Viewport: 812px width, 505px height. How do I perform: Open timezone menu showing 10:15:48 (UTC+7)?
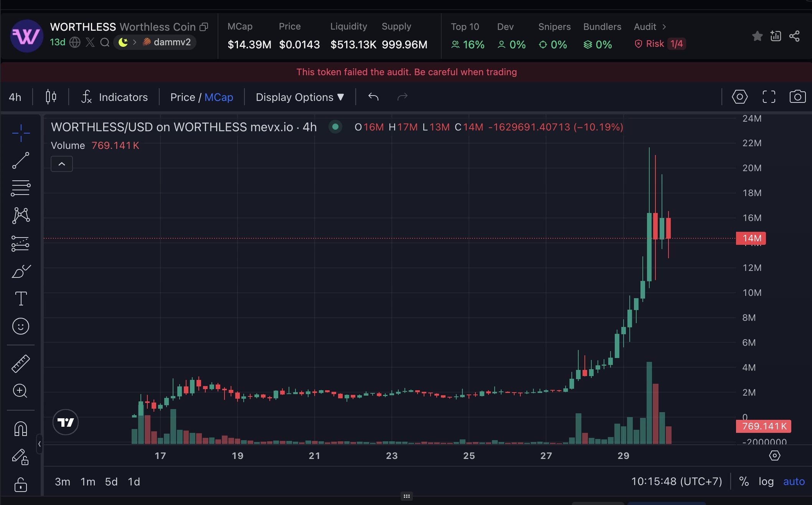pos(677,482)
